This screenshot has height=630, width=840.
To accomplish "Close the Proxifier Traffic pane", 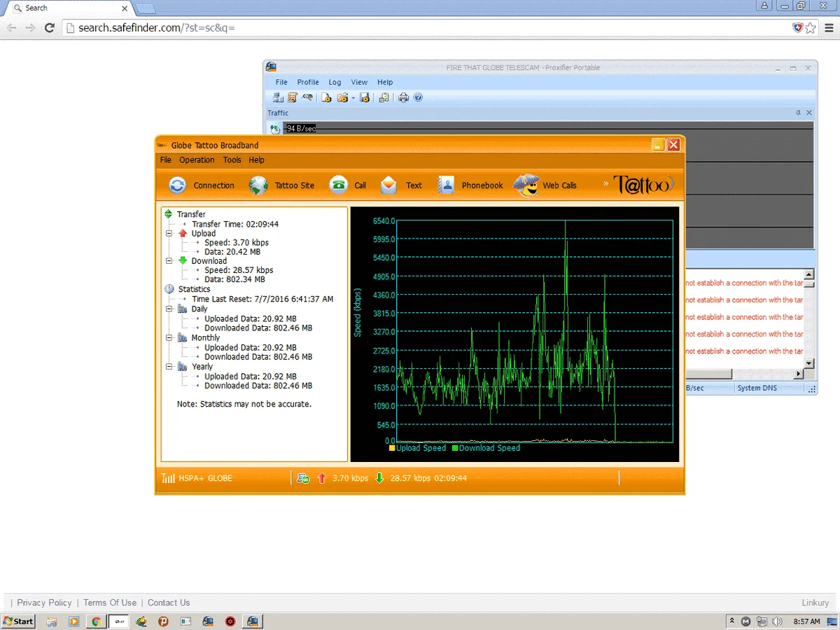I will pyautogui.click(x=809, y=113).
